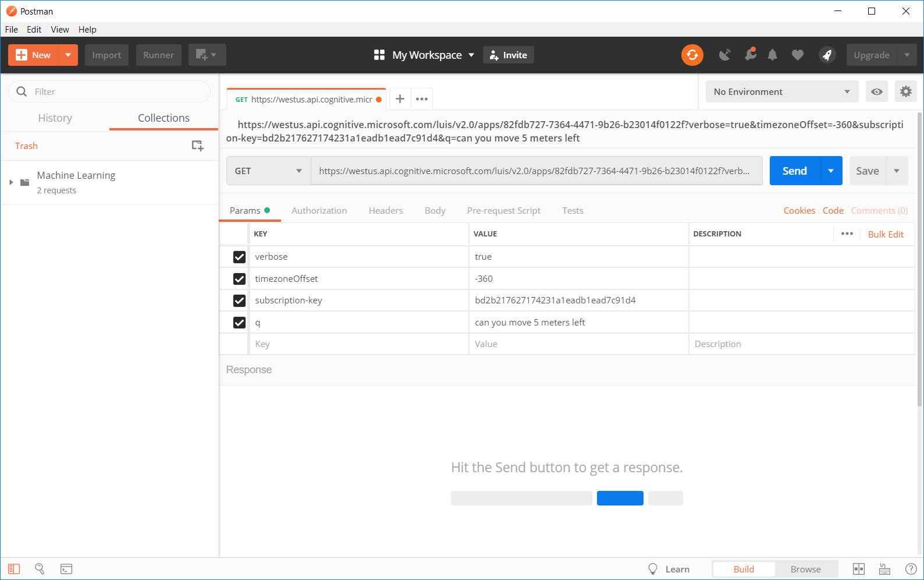Switch to Build mode
This screenshot has width=924, height=580.
pyautogui.click(x=744, y=569)
